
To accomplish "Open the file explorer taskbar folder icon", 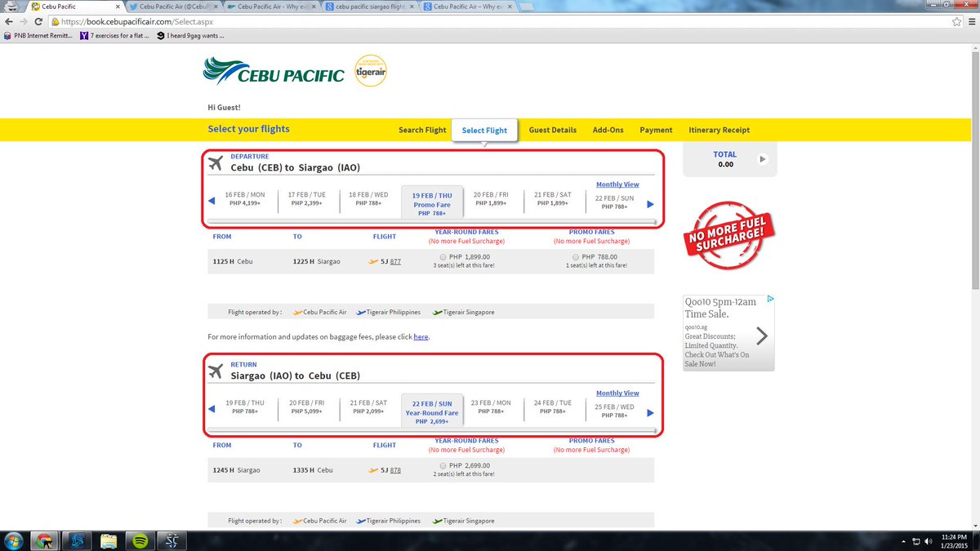I will tap(109, 540).
